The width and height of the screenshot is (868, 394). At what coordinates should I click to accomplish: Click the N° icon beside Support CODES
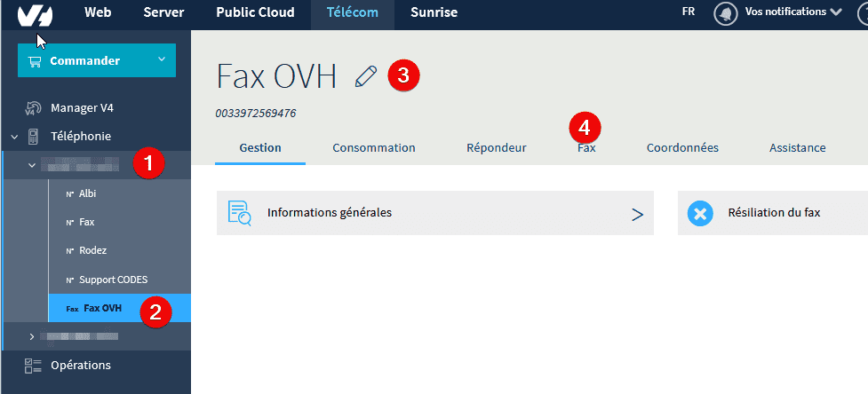pyautogui.click(x=70, y=280)
